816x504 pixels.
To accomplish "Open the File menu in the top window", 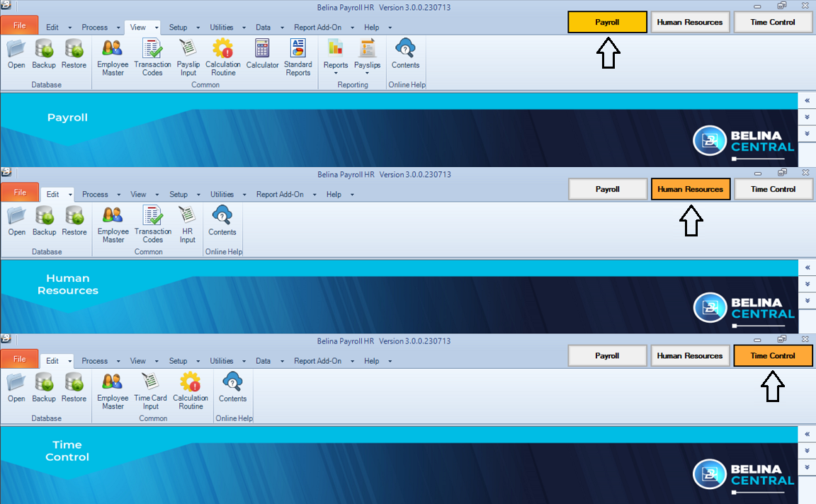I will (x=19, y=25).
